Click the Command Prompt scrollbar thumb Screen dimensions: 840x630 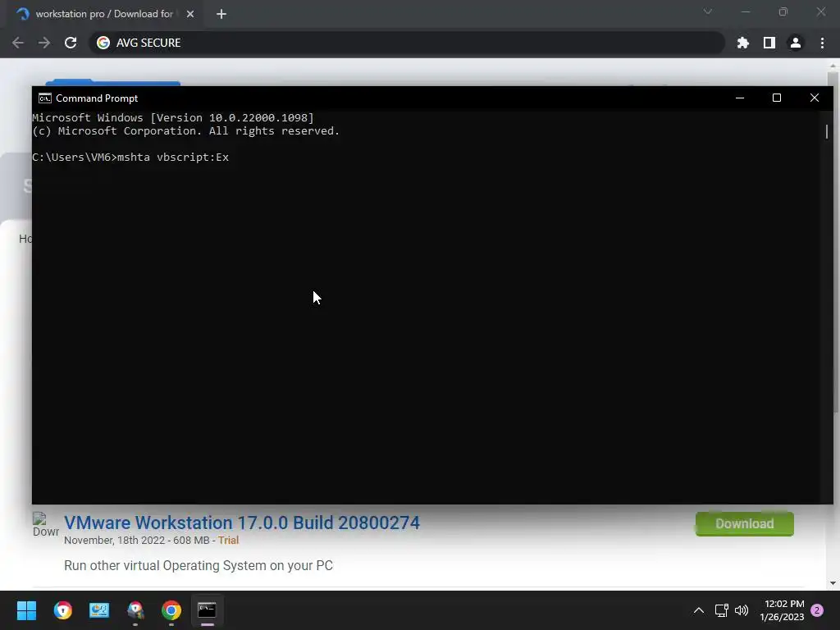(x=827, y=131)
